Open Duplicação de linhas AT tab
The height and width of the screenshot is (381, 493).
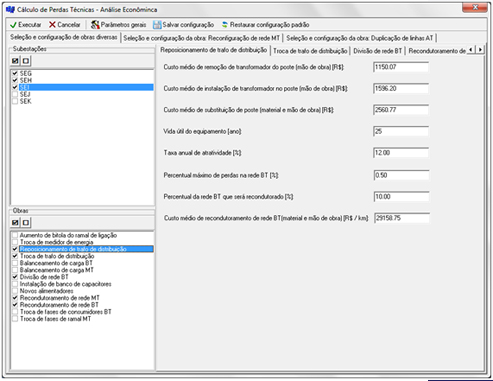360,38
